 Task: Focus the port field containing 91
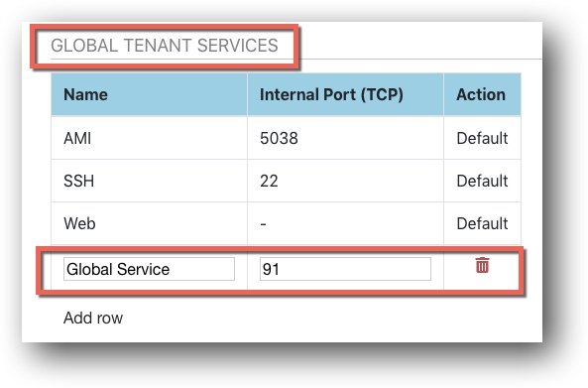345,269
